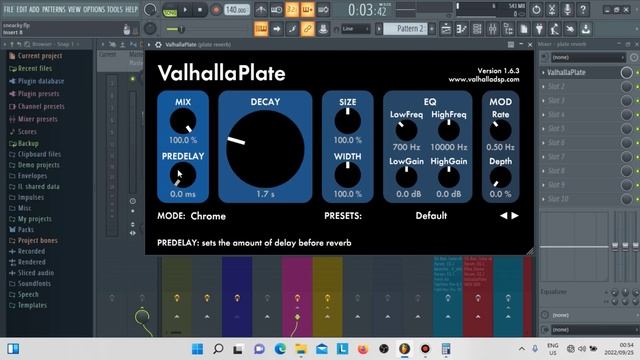The image size is (640, 360).
Task: Click the help question mark icon
Action: click(583, 9)
